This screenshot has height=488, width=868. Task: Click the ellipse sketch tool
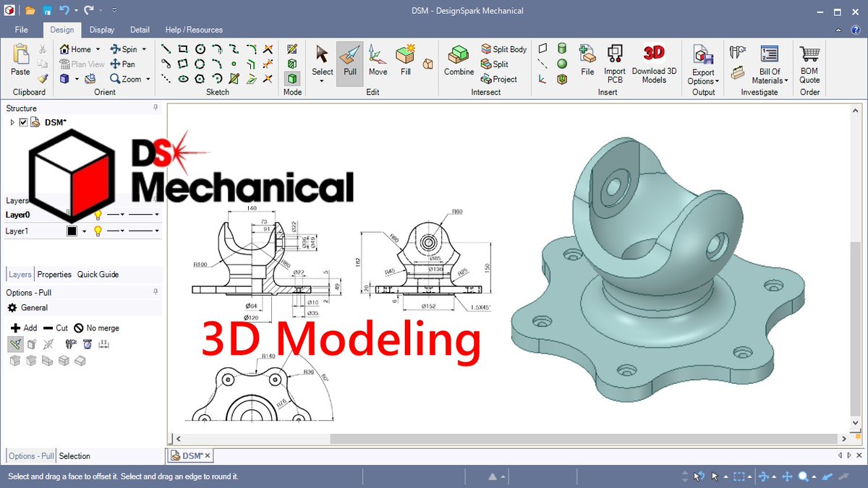pos(183,79)
